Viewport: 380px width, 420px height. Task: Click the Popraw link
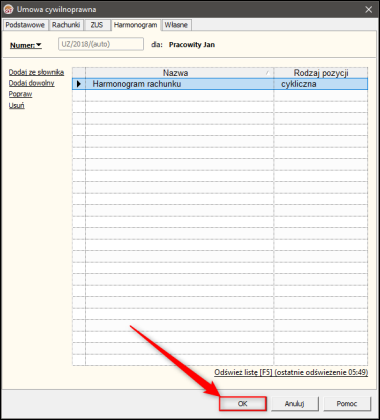point(20,94)
